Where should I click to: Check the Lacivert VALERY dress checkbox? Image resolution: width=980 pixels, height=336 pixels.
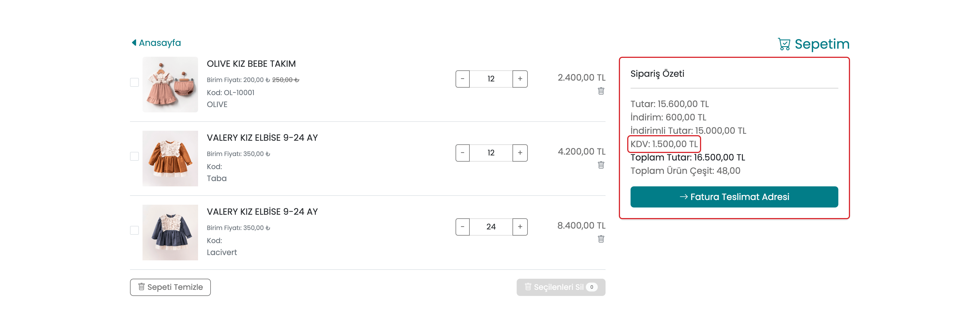pos(134,230)
